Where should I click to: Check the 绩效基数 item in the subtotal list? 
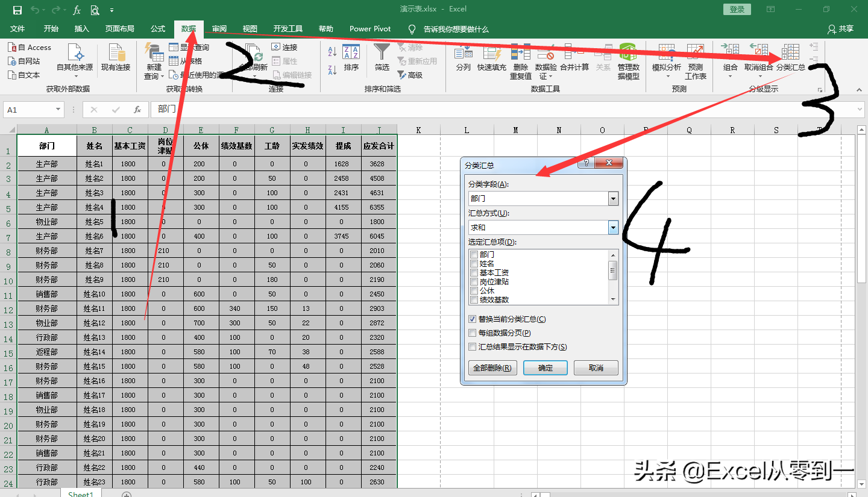[474, 300]
